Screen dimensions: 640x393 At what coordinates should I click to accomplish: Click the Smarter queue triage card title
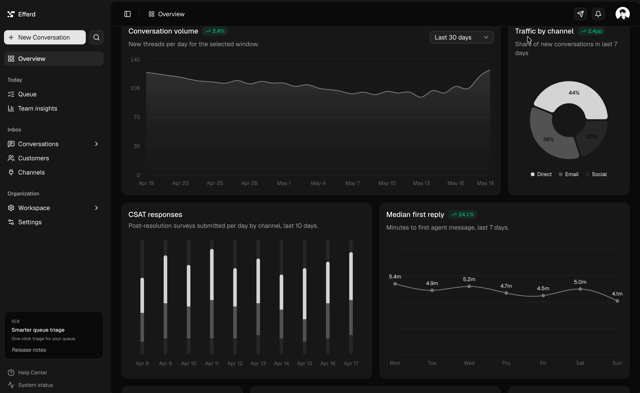tap(38, 330)
